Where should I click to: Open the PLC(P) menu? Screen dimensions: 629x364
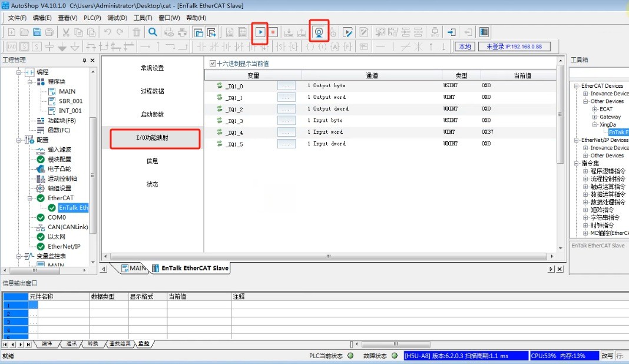point(92,18)
